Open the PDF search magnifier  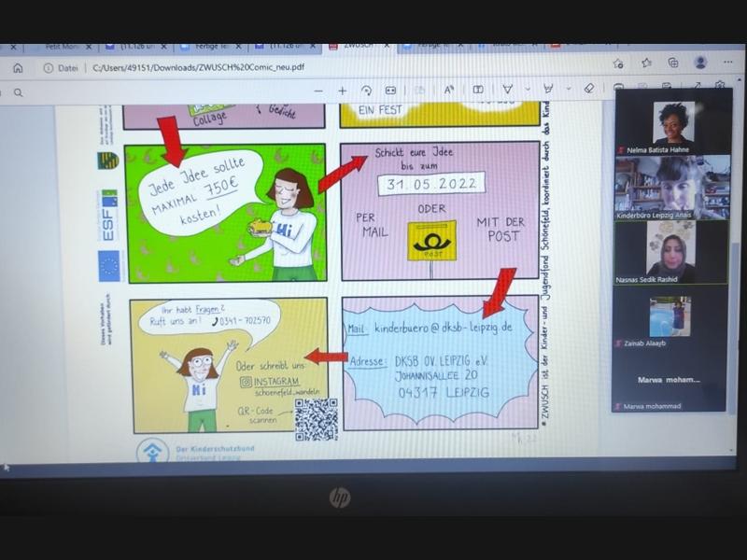(x=18, y=91)
